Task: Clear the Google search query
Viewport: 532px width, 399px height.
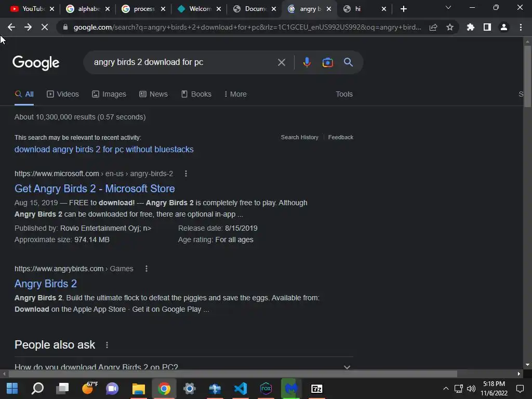Action: 281,62
